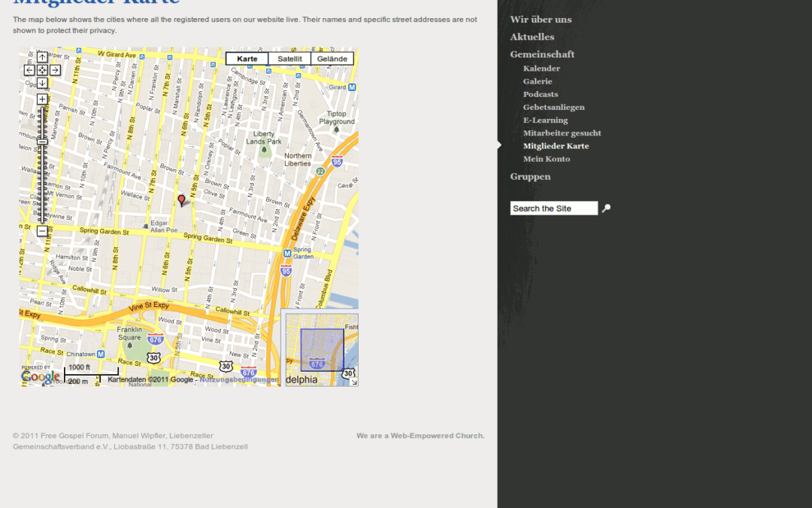Click the zoom slider handle on the map

pyautogui.click(x=42, y=141)
